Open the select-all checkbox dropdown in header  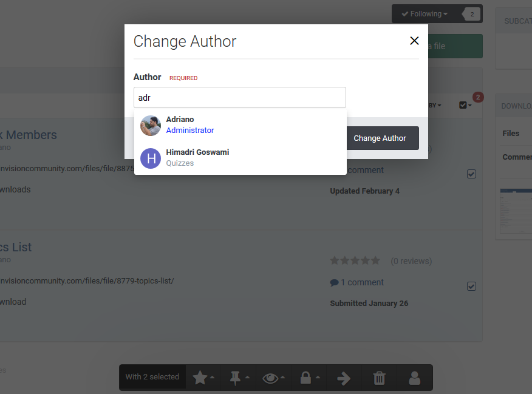click(465, 105)
